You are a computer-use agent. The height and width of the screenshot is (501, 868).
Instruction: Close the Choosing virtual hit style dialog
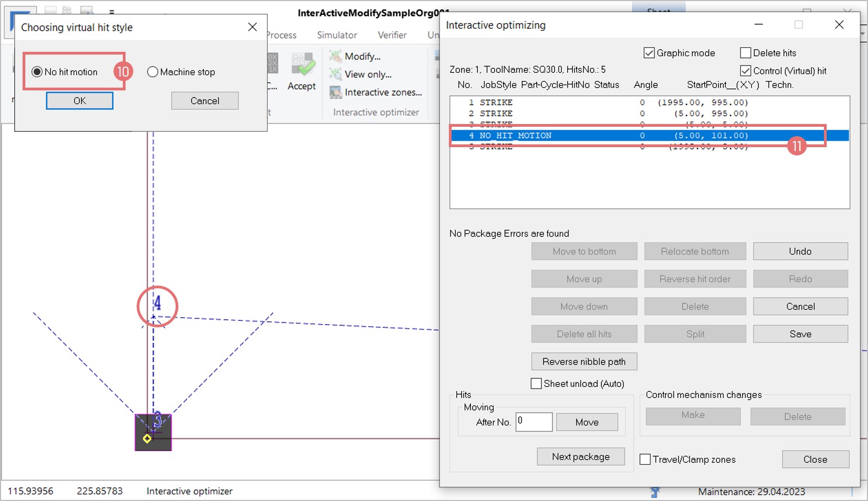(252, 27)
